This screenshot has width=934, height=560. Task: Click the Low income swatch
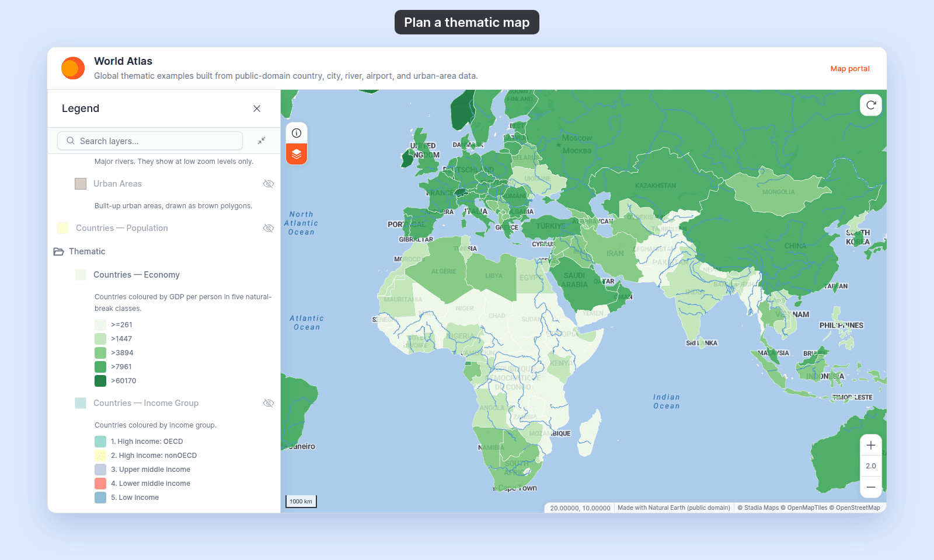[x=100, y=498]
